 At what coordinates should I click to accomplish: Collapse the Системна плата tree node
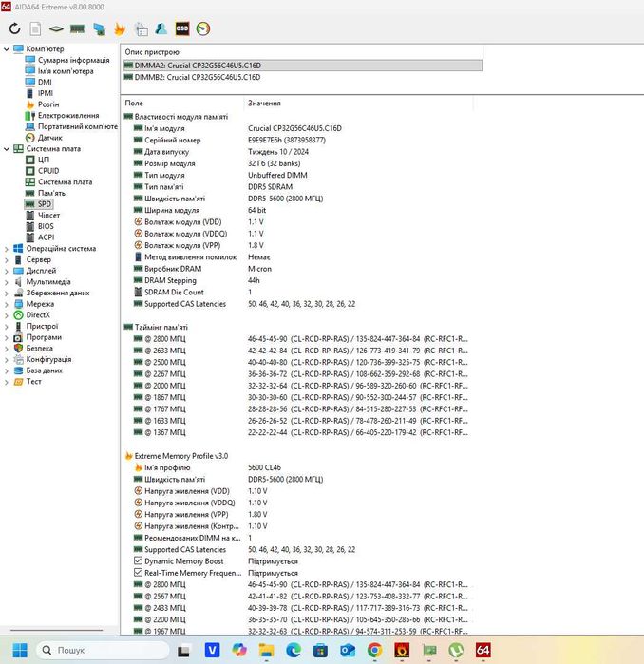[7, 149]
